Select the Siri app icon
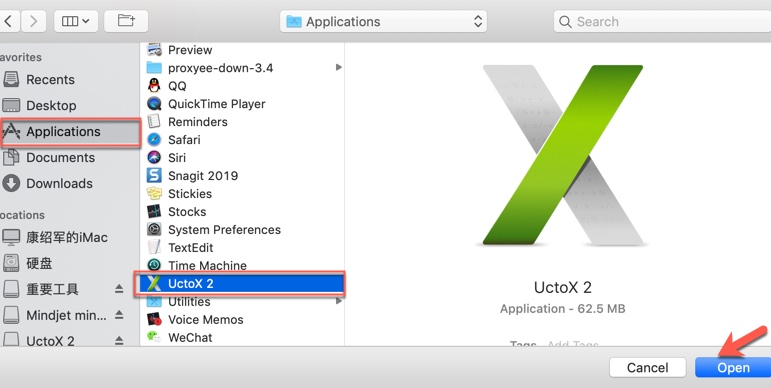The image size is (771, 388). tap(154, 157)
